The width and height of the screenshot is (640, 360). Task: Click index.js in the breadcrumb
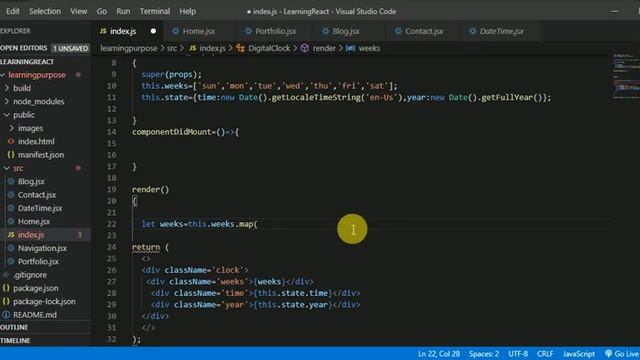pyautogui.click(x=212, y=48)
